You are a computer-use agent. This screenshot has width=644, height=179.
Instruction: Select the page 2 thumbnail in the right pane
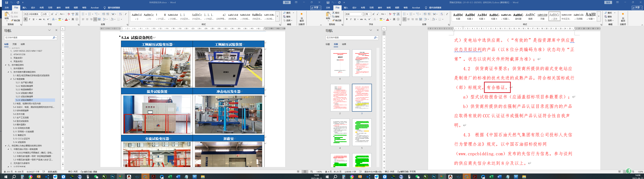point(340,98)
